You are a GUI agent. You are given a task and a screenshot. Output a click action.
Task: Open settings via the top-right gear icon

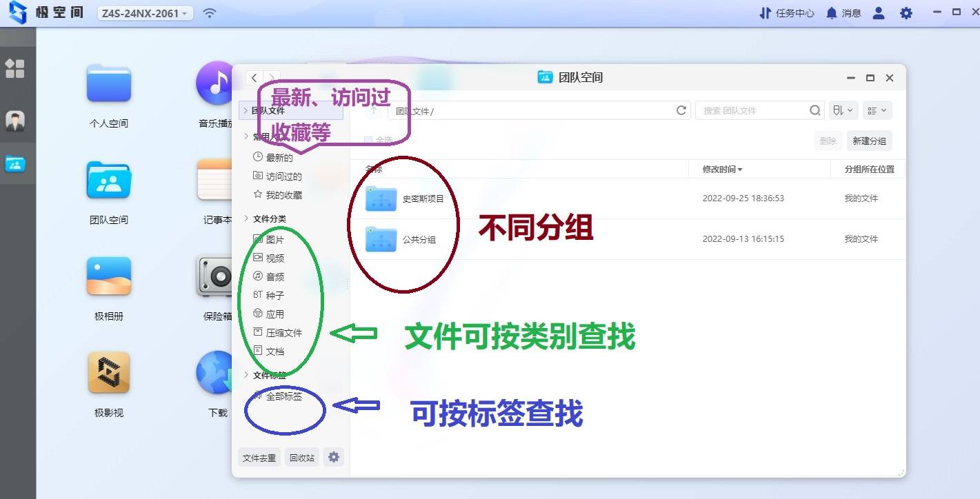coord(906,12)
